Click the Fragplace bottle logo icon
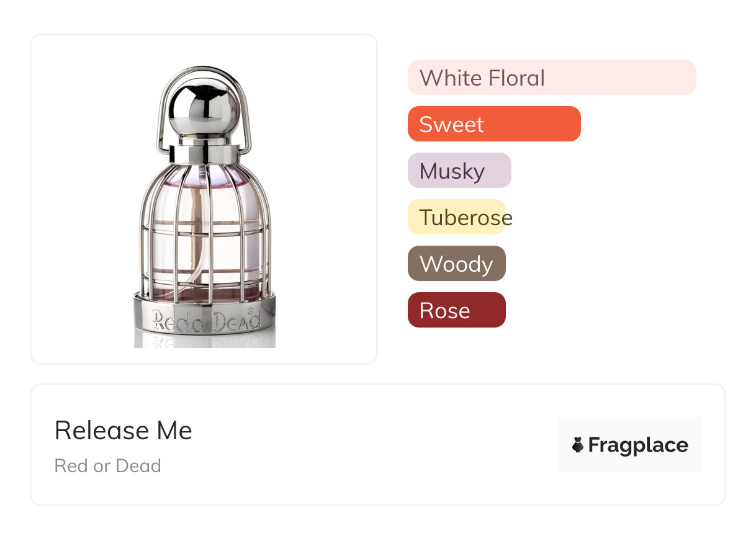This screenshot has height=536, width=756. 578,445
